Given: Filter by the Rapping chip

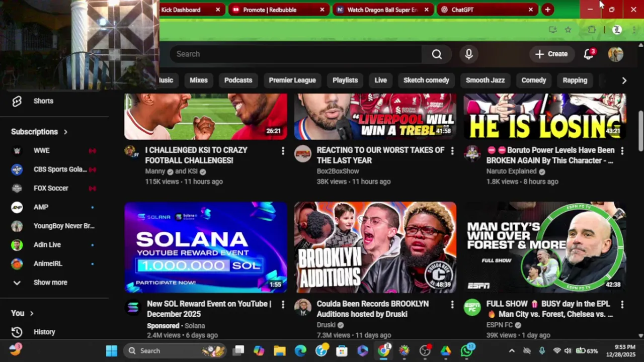Looking at the screenshot, I should (575, 80).
